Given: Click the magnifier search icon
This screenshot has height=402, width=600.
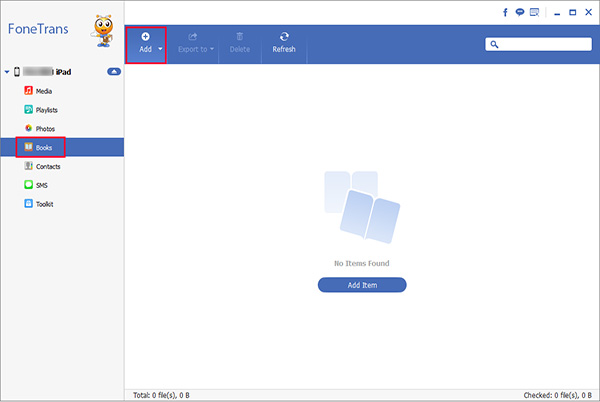Looking at the screenshot, I should coord(494,44).
